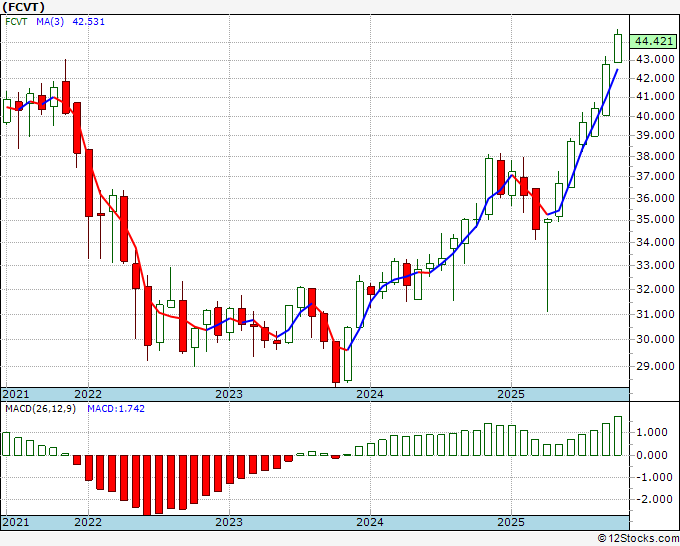This screenshot has height=546, width=680.
Task: Click the MACD:1.742 value label
Action: coord(116,409)
